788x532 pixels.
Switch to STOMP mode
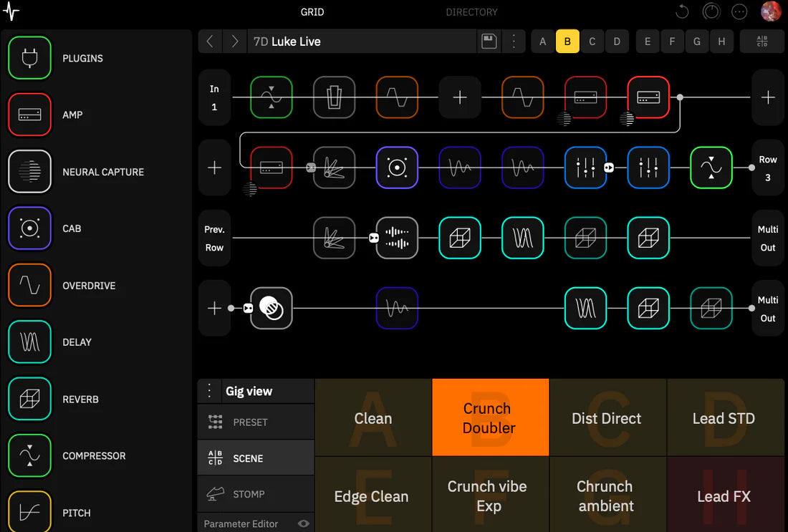[x=256, y=493]
